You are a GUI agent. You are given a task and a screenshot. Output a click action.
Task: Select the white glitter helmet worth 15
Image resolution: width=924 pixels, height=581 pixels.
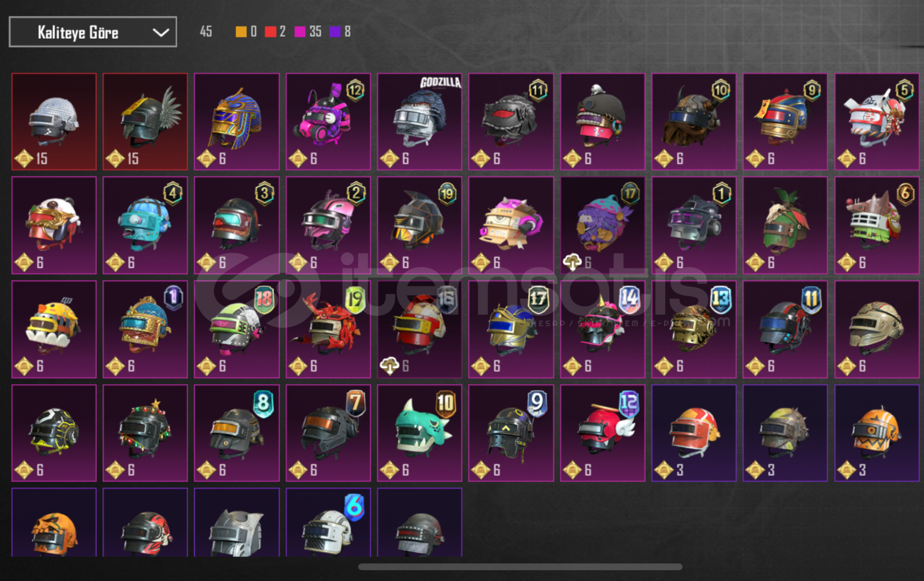click(54, 122)
